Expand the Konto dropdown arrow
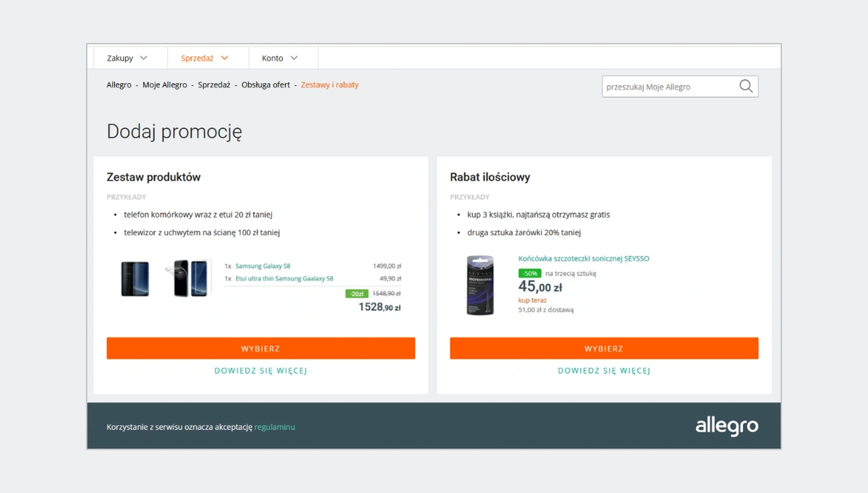Viewport: 868px width, 493px height. tap(294, 58)
